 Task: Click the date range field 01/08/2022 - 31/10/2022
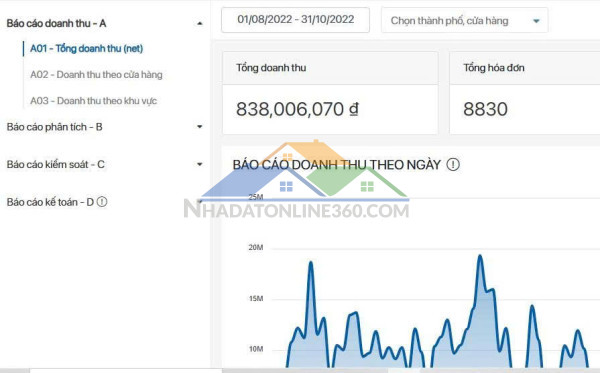[295, 20]
